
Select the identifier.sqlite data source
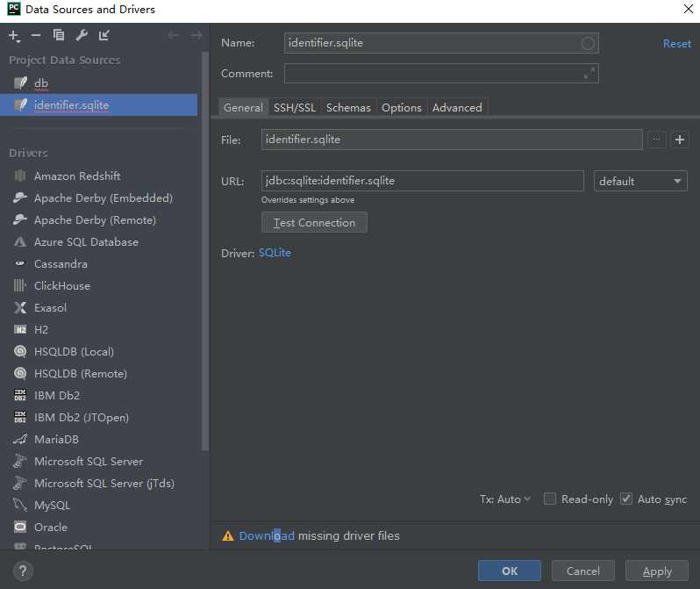[x=98, y=105]
